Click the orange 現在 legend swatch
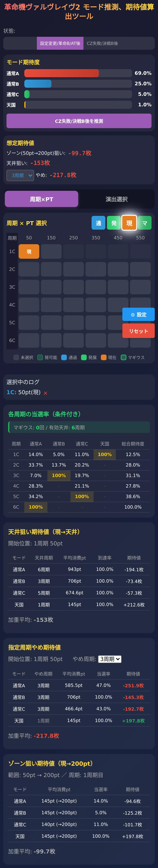158x868 pixels. point(104,358)
